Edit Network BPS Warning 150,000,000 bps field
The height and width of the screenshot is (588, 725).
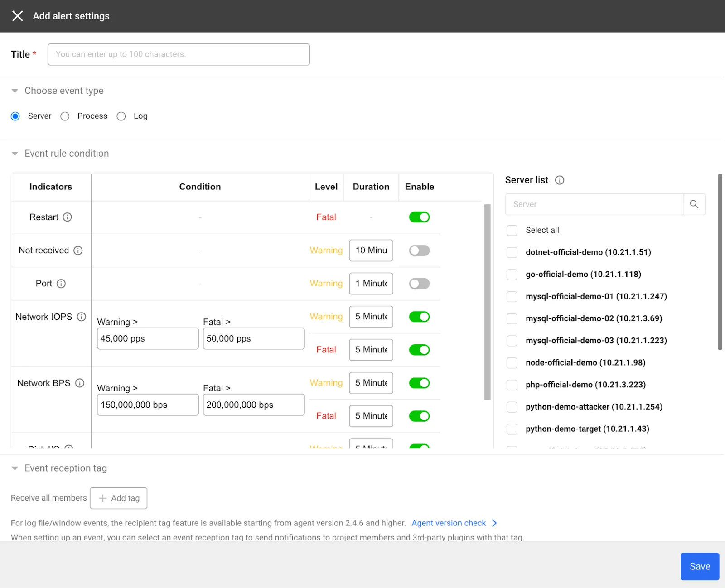pyautogui.click(x=148, y=405)
